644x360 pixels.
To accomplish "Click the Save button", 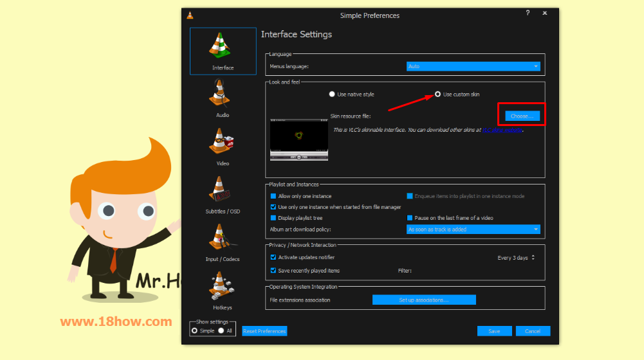I will 494,331.
